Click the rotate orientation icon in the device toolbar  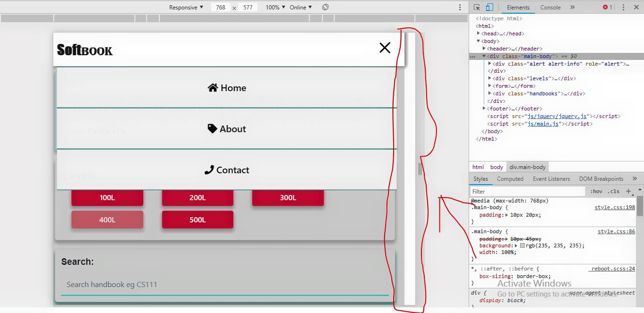coord(325,7)
